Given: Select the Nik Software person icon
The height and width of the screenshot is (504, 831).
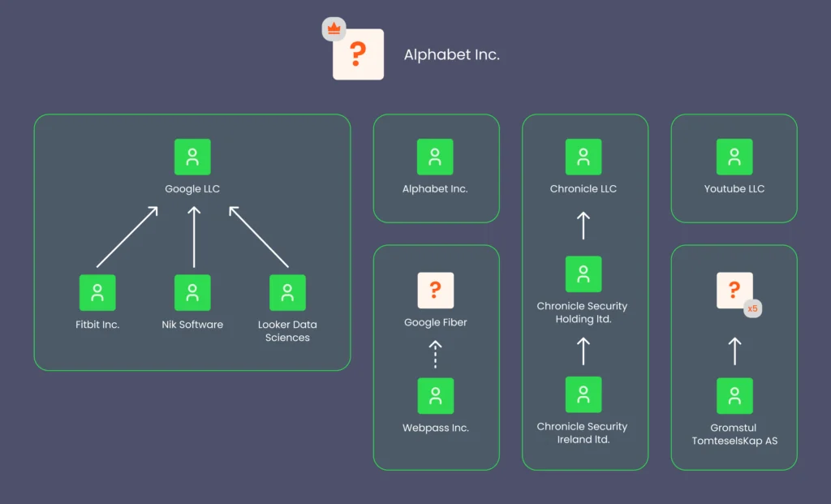Looking at the screenshot, I should point(192,291).
